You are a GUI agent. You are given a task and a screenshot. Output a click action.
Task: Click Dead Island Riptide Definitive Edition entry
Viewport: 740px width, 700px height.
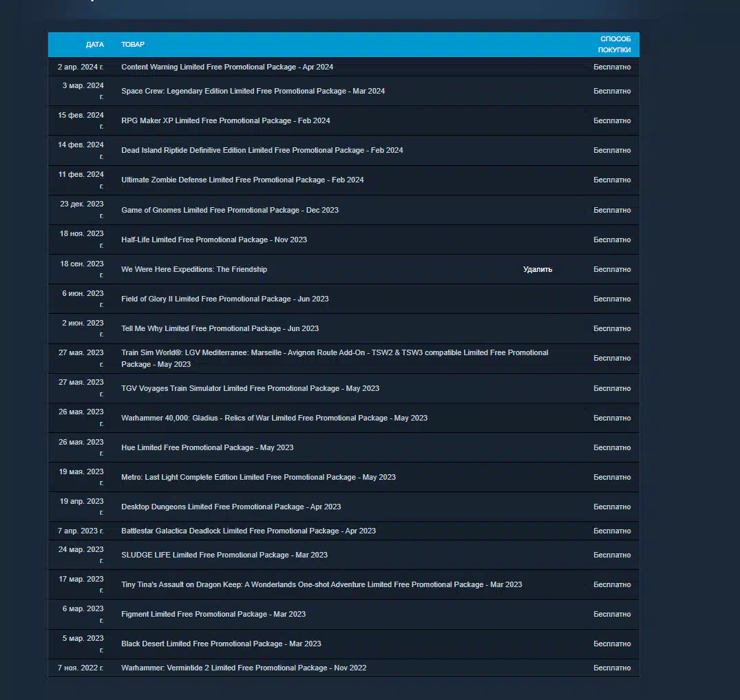point(262,150)
